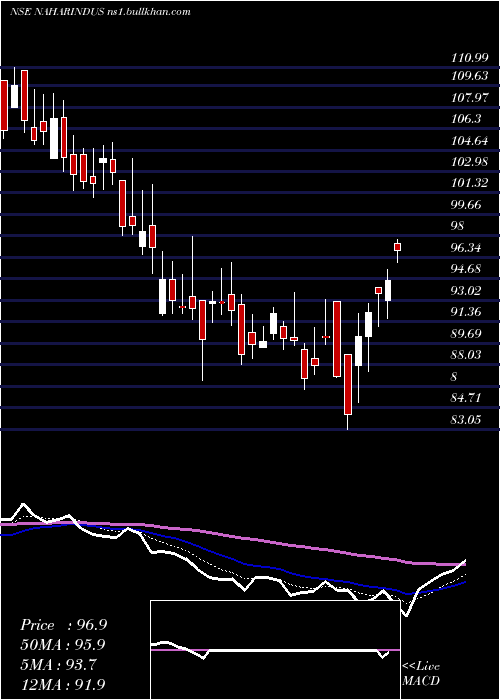The height and width of the screenshot is (700, 500).
Task: Click the 107.97 price axis label
Action: point(469,97)
